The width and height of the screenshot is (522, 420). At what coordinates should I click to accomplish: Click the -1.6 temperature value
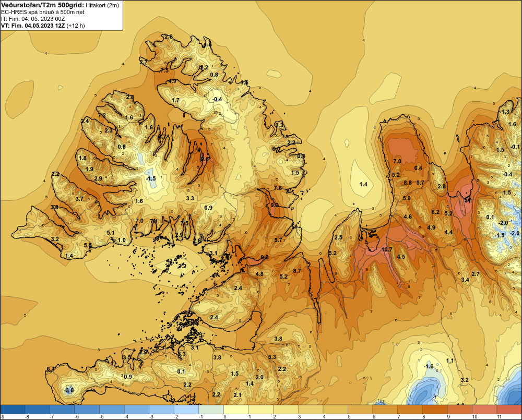point(429,366)
